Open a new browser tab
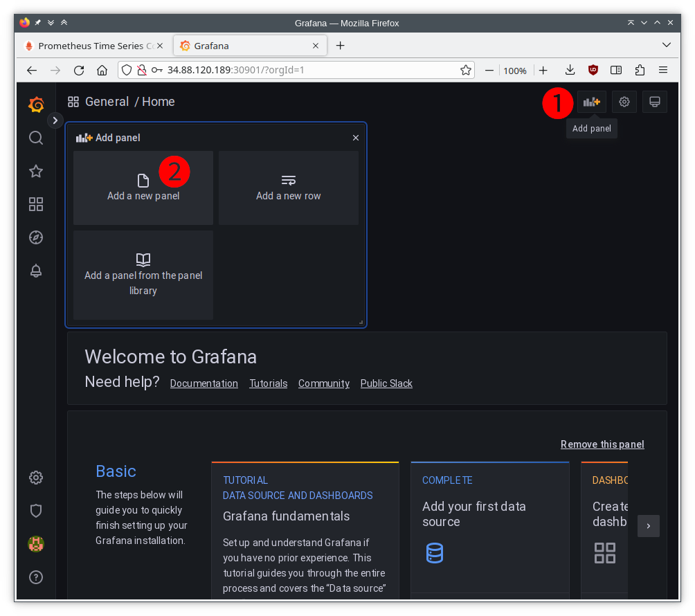Image resolution: width=695 pixels, height=616 pixels. [340, 46]
